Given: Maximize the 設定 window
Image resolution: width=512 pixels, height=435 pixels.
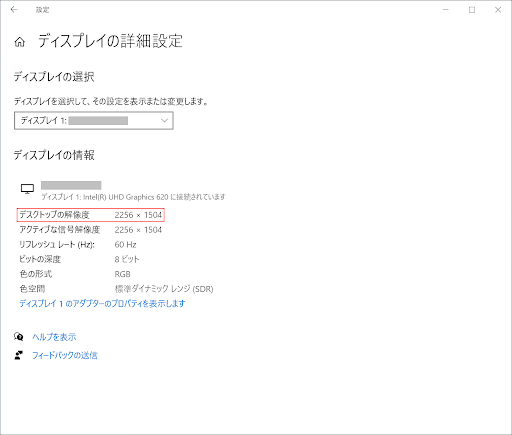Looking at the screenshot, I should click(x=472, y=10).
